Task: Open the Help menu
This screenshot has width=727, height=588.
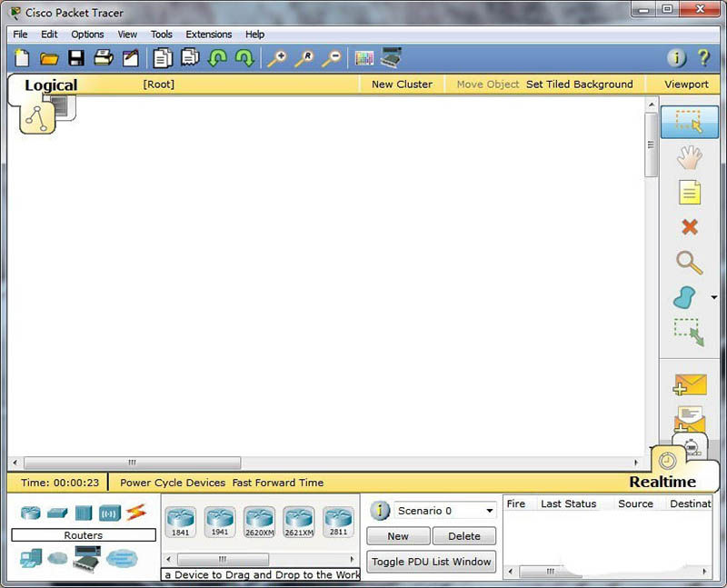Action: (x=254, y=35)
